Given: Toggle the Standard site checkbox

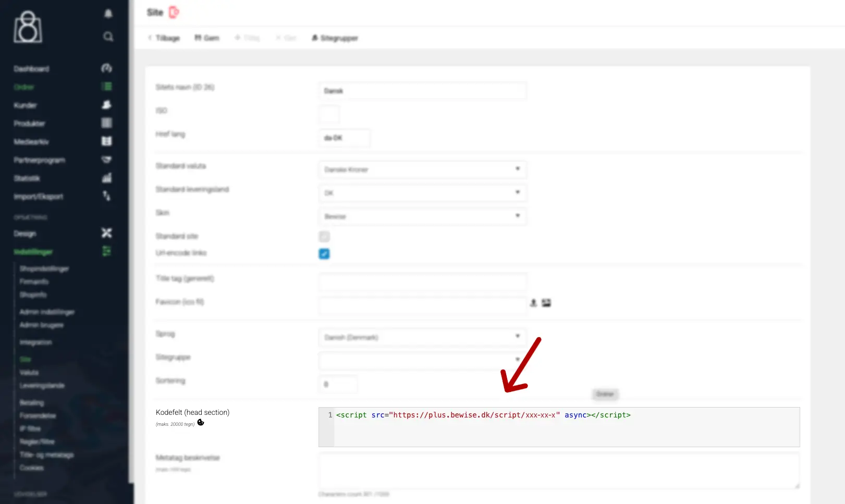Looking at the screenshot, I should (x=324, y=237).
